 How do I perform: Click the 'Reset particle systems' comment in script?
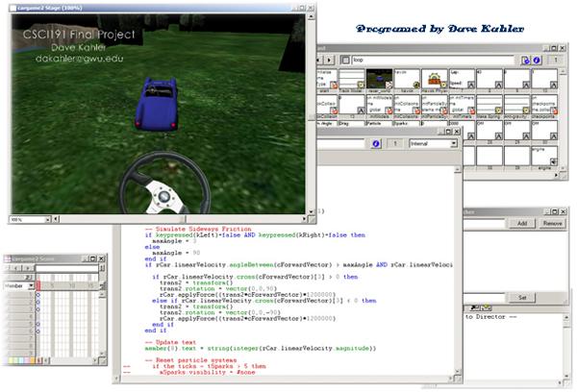[x=190, y=360]
